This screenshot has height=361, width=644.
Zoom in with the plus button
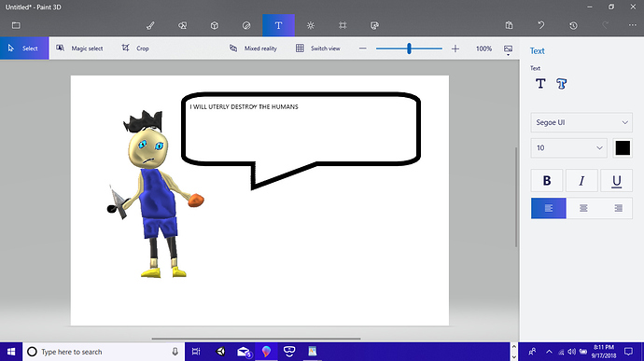click(x=455, y=49)
